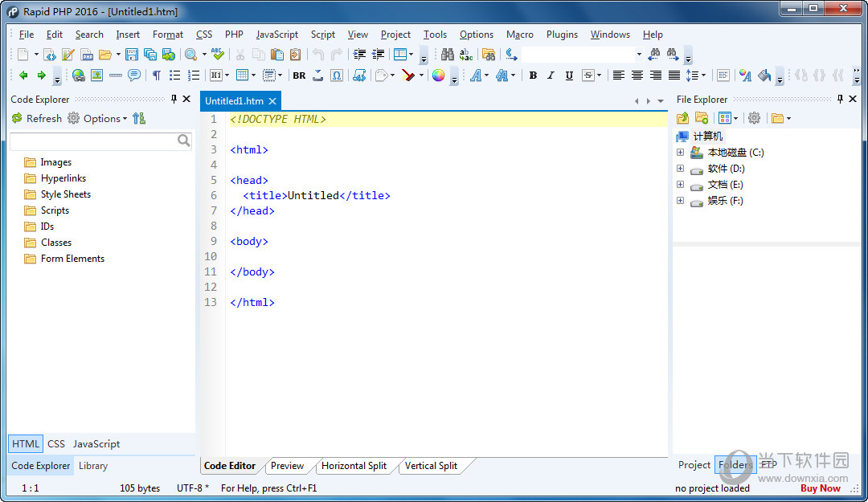Click the font color icon
This screenshot has height=502, width=868.
click(745, 76)
